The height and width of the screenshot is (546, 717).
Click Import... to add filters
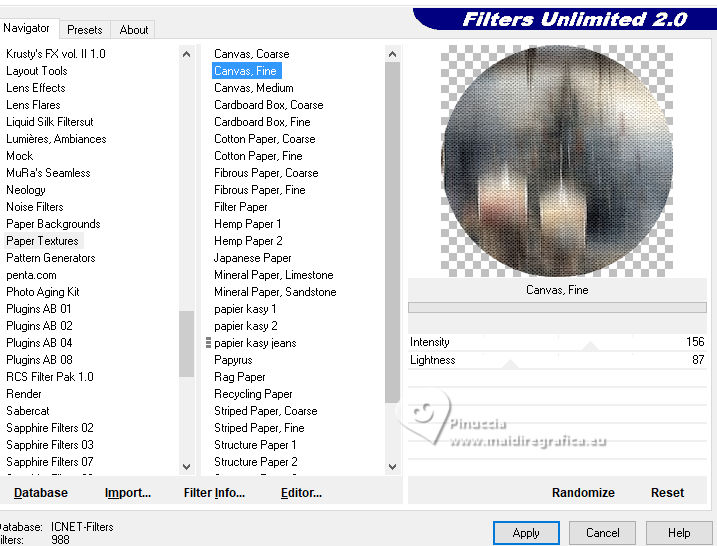click(x=128, y=492)
